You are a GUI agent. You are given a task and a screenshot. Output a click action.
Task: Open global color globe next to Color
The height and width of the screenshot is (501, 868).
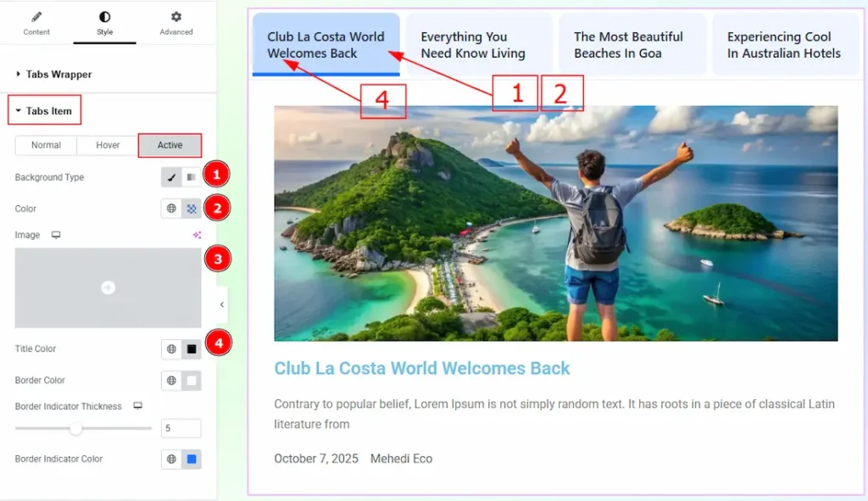pyautogui.click(x=171, y=209)
